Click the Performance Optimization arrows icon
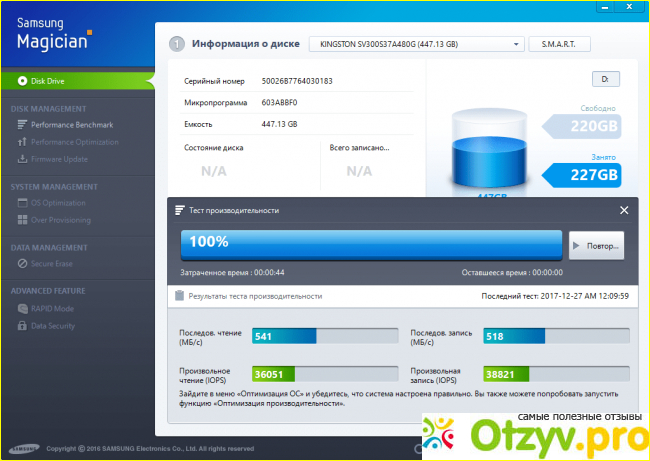650x461 pixels. point(23,142)
